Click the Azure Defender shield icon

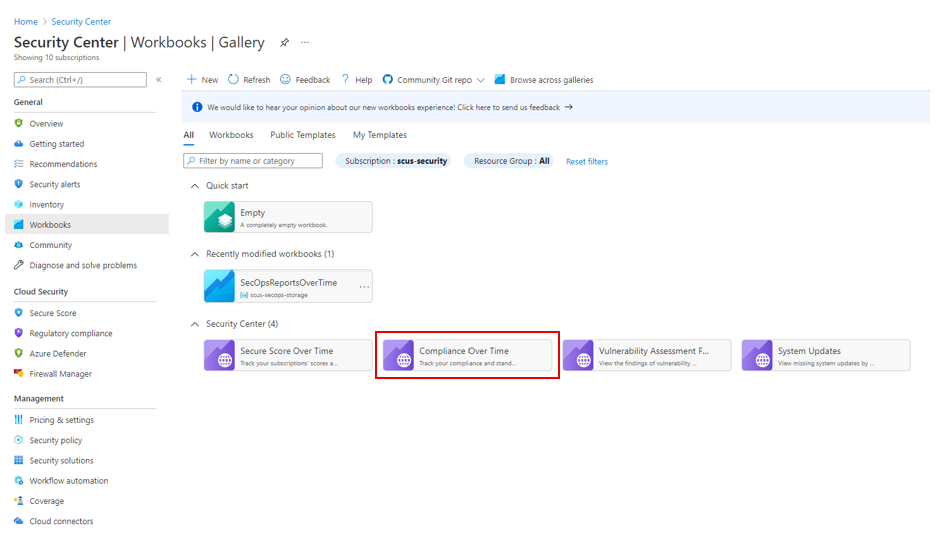(x=19, y=354)
